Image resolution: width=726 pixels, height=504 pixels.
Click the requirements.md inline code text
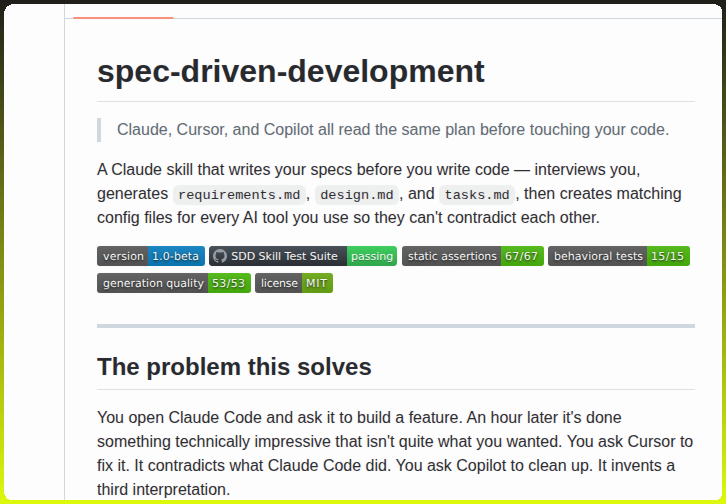click(x=239, y=195)
